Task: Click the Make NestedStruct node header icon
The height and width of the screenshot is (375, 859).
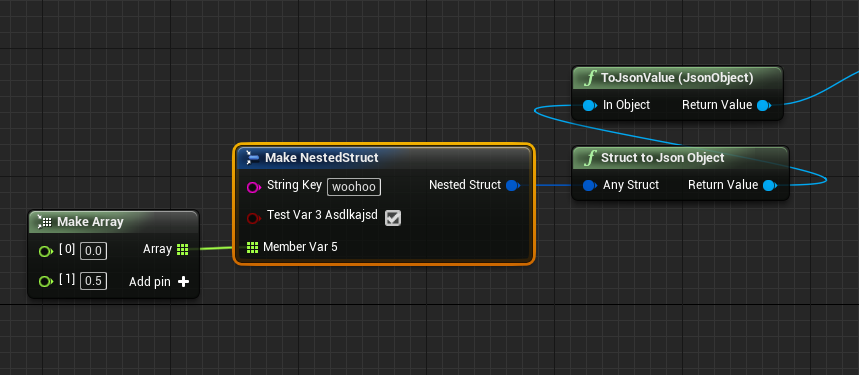Action: tap(253, 158)
